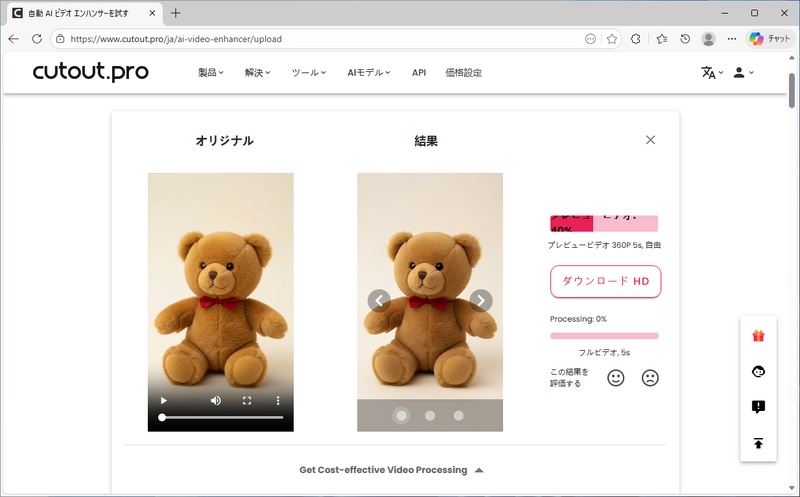Open the gift rewards icon
This screenshot has width=800, height=497.
(759, 336)
